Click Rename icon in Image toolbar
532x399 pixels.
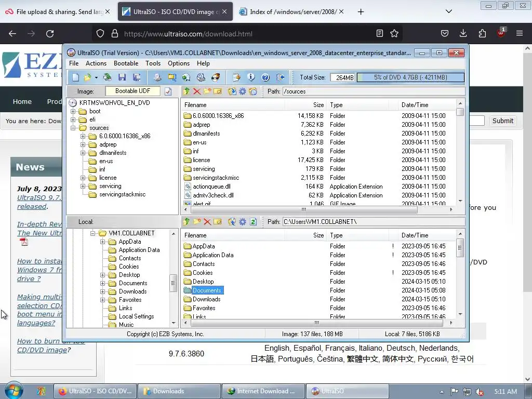click(218, 91)
